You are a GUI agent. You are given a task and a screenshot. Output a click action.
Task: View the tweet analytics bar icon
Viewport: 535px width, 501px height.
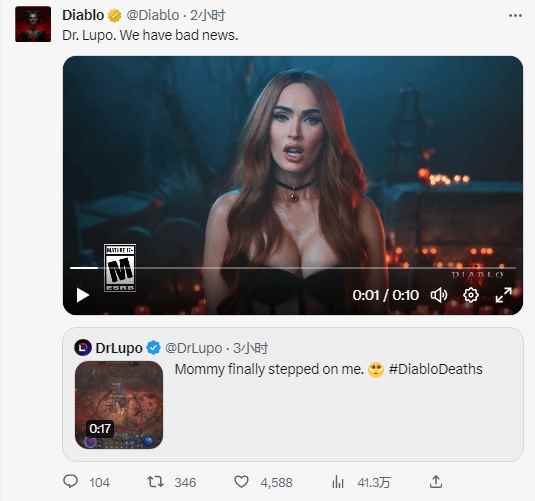pyautogui.click(x=337, y=482)
